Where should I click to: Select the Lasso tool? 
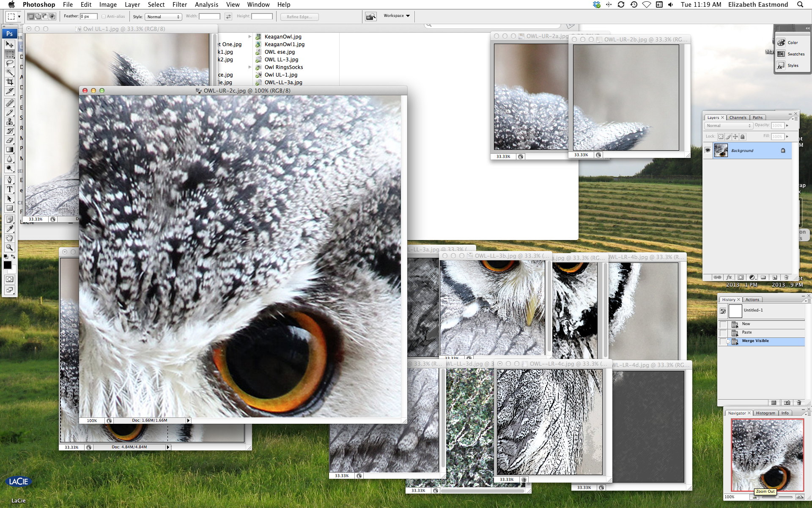pos(10,63)
